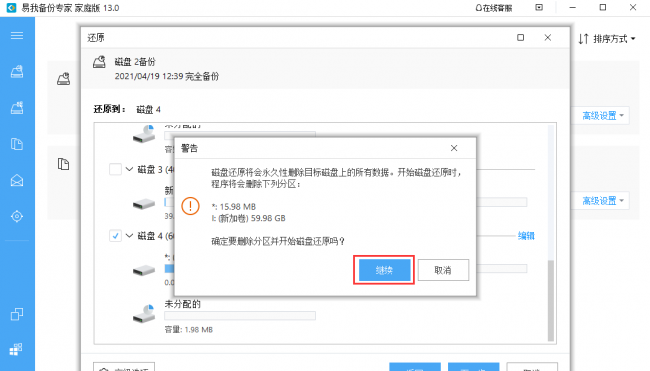The image size is (650, 371).
Task: Click the scrollbar thumb in the disk list
Action: coord(551,301)
